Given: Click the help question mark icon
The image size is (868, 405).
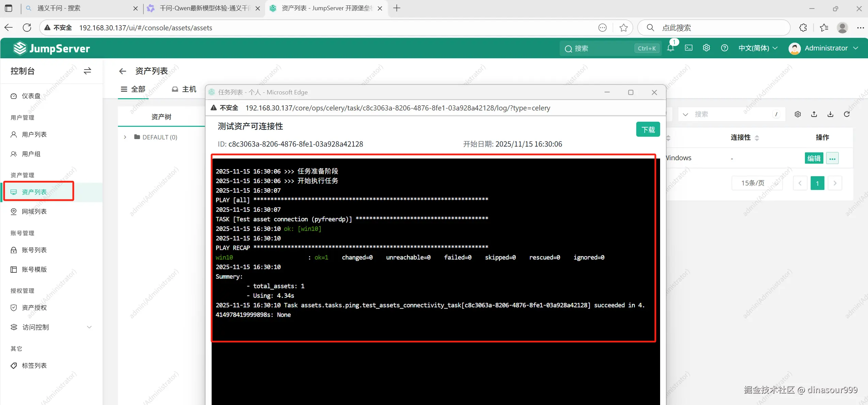Looking at the screenshot, I should point(725,48).
